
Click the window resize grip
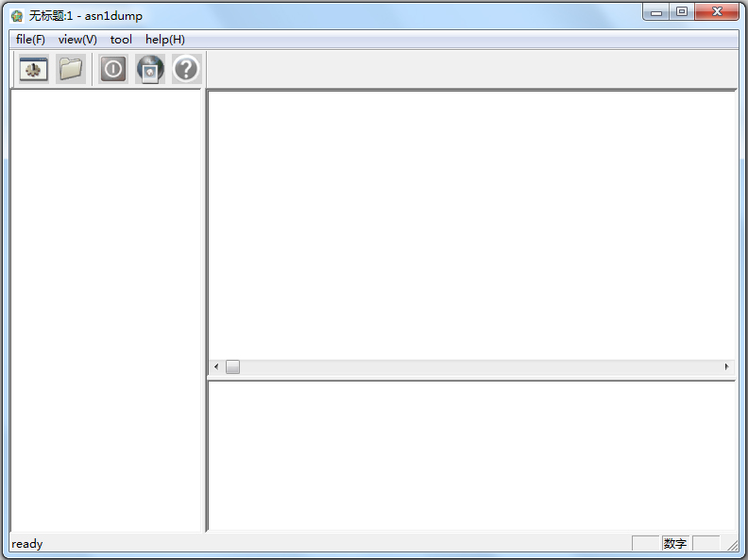[x=732, y=545]
